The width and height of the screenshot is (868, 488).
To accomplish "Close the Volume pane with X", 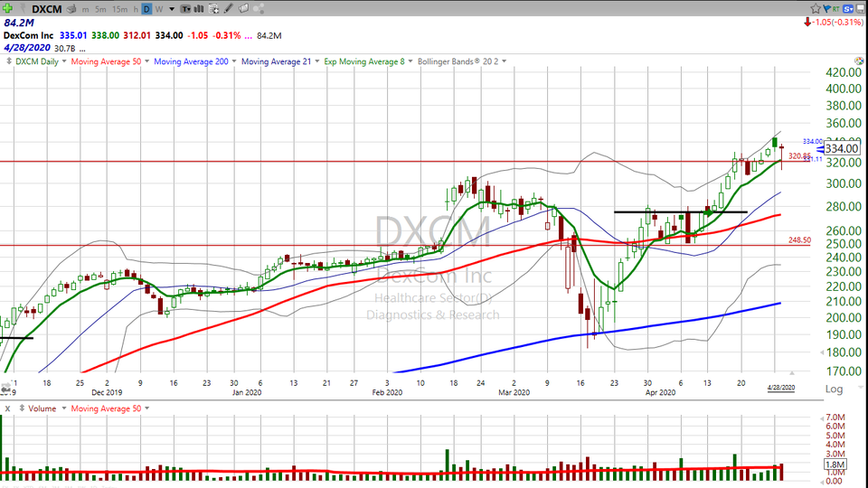I will (8, 408).
